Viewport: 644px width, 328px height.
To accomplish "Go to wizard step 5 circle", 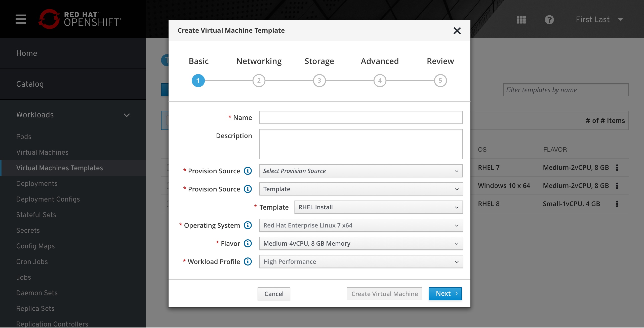I will coord(440,81).
